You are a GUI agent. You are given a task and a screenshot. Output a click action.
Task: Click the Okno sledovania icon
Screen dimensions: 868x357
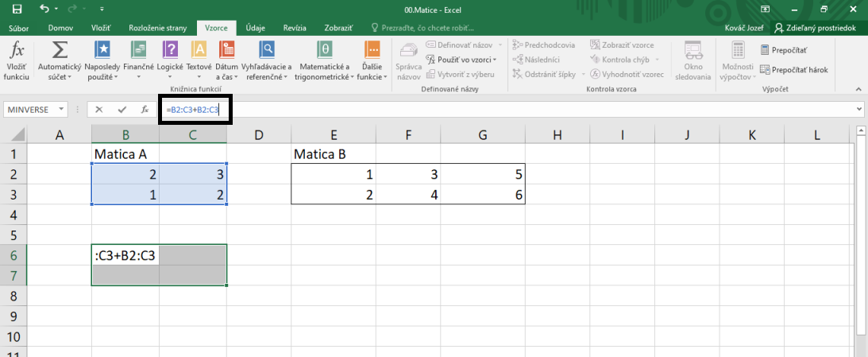693,52
